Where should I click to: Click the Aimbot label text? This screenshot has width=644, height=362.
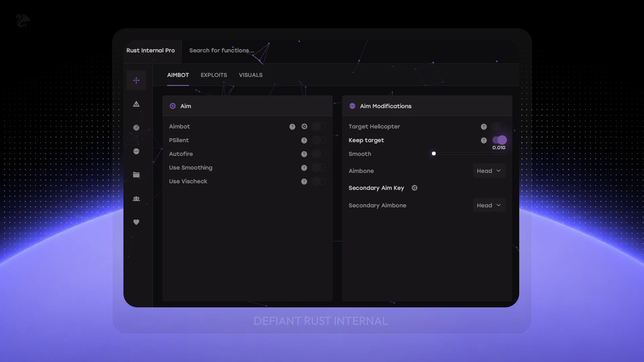click(179, 127)
